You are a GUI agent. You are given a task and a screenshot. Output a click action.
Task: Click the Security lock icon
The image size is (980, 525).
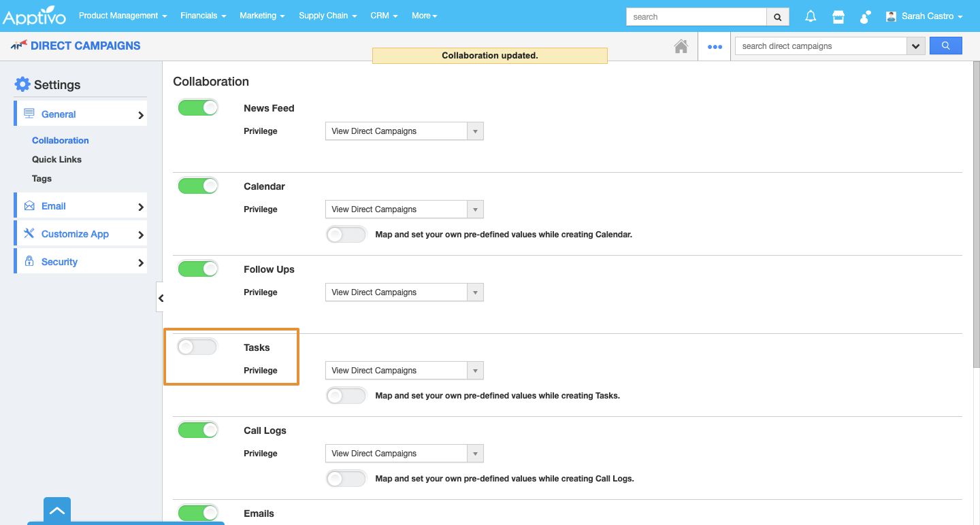29,261
